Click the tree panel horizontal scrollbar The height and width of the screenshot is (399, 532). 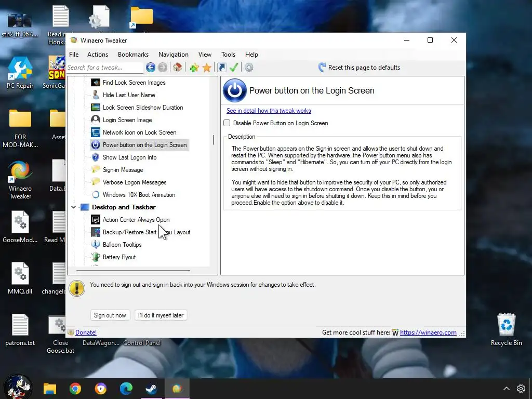click(133, 271)
